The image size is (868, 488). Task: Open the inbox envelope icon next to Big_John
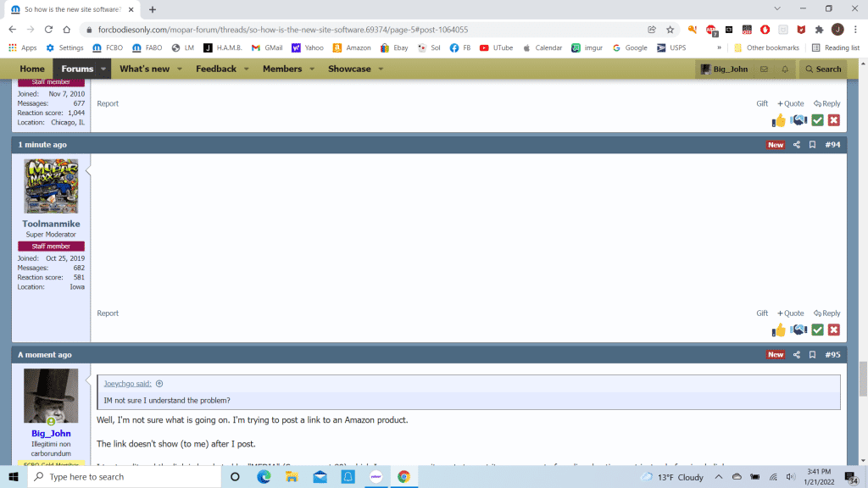click(x=764, y=69)
